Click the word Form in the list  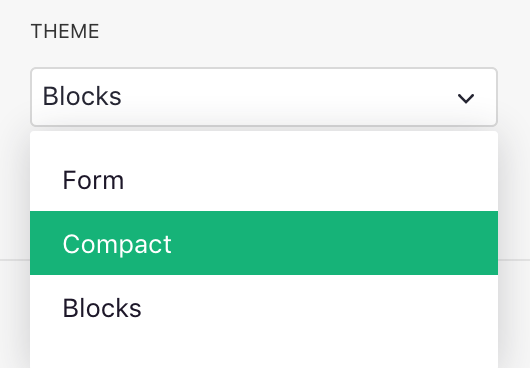point(93,180)
